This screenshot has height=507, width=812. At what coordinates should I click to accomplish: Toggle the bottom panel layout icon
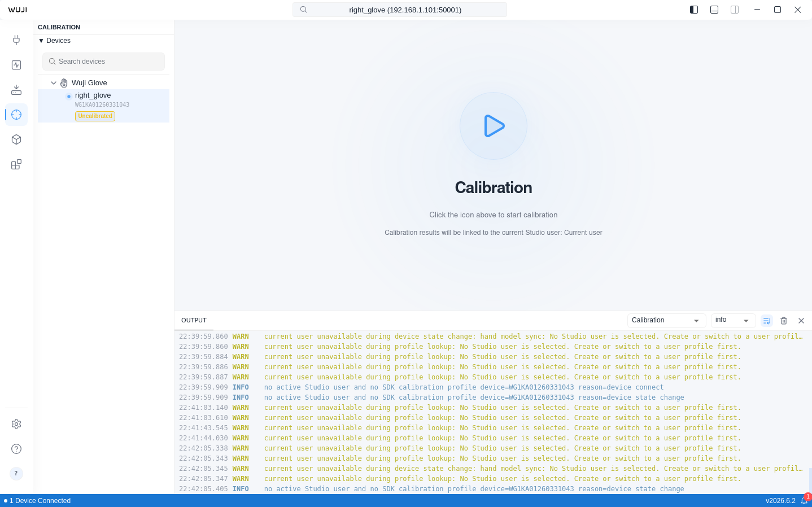click(x=714, y=10)
